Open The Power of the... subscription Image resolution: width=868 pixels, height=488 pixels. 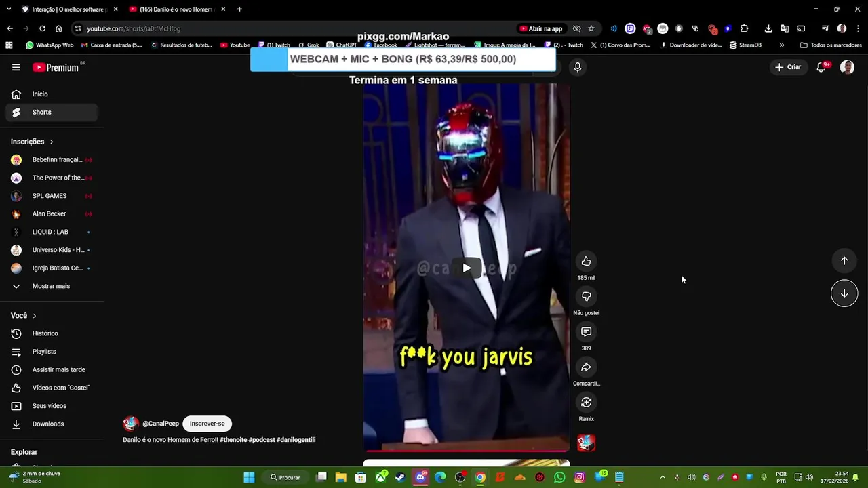pyautogui.click(x=52, y=178)
